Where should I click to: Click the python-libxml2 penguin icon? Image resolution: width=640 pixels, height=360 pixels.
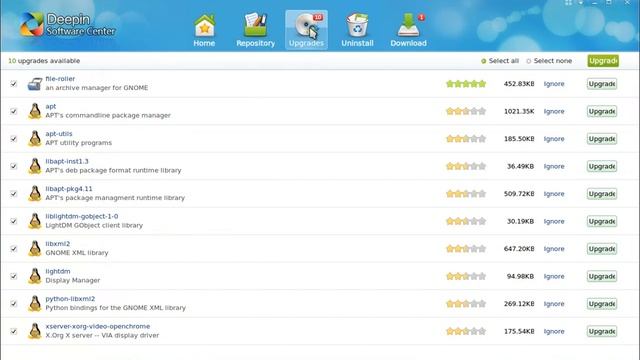[x=35, y=304]
